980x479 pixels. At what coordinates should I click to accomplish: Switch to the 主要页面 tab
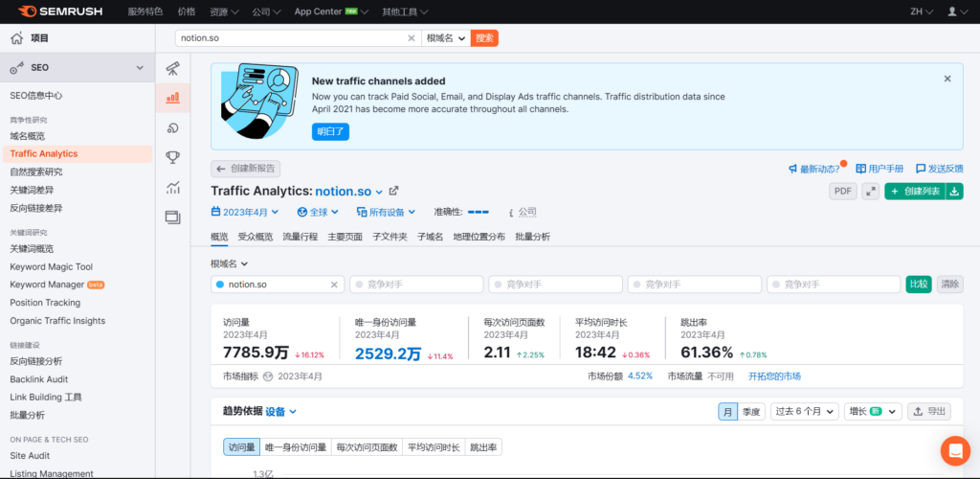coord(345,237)
